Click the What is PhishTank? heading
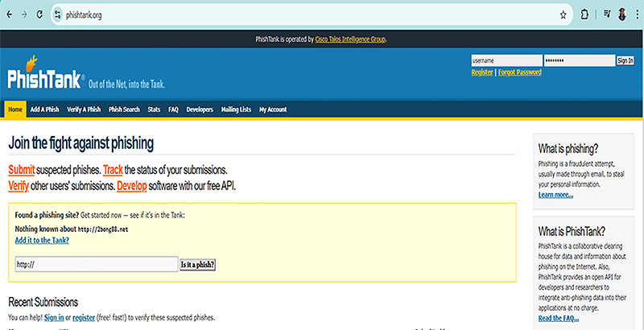Viewport: 644px width, 330px height. click(x=572, y=232)
